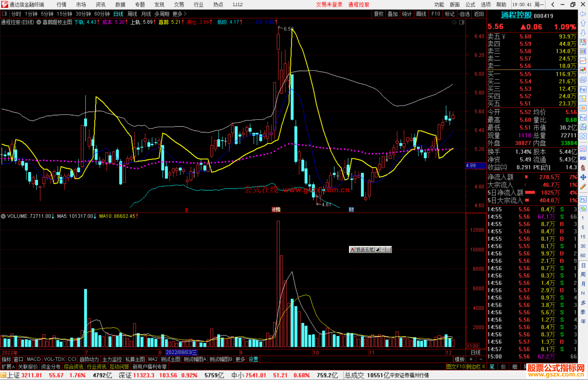The width and height of the screenshot is (588, 380).
Task: Click the 画线 drawing button
Action: coord(421,14)
